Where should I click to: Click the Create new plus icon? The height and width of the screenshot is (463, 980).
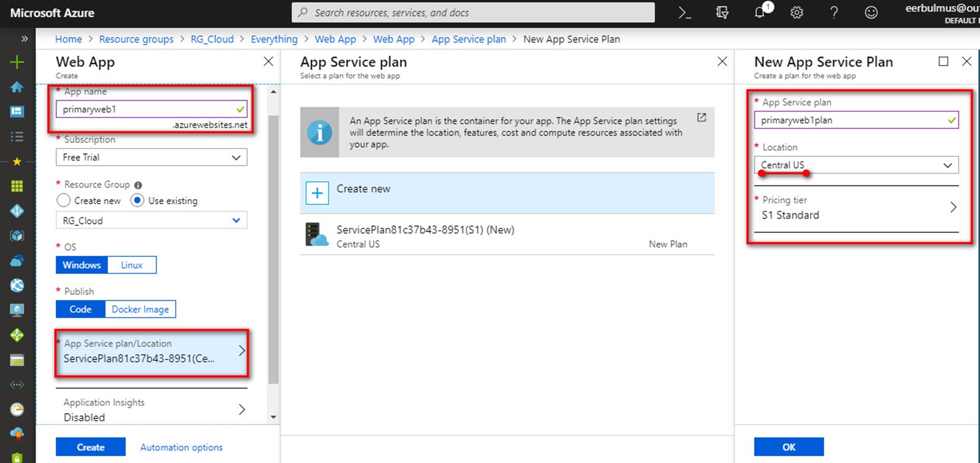pyautogui.click(x=317, y=193)
